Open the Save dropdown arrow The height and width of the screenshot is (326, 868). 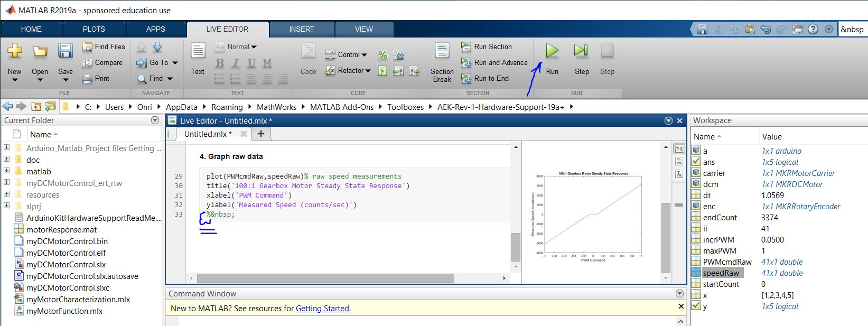(66, 80)
